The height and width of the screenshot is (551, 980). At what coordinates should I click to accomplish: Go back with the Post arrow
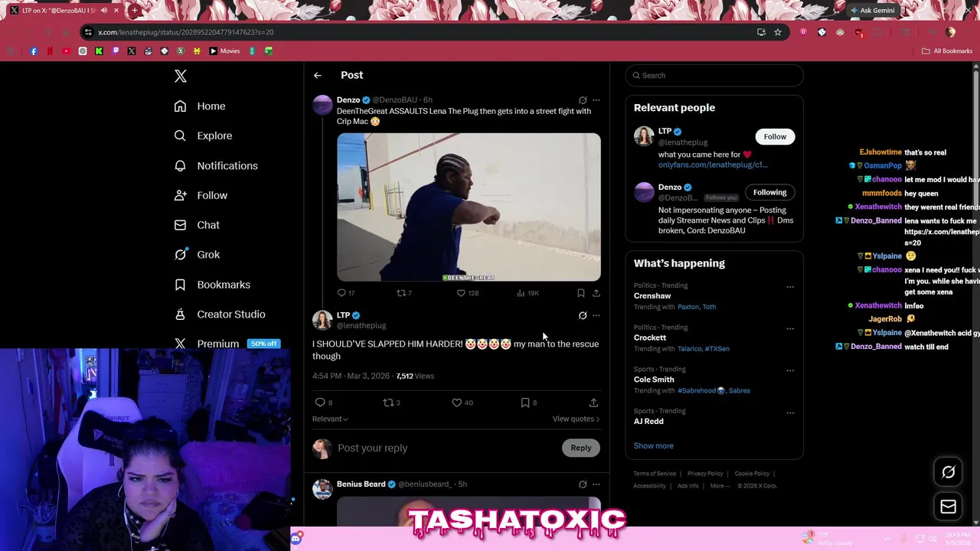[x=318, y=75]
